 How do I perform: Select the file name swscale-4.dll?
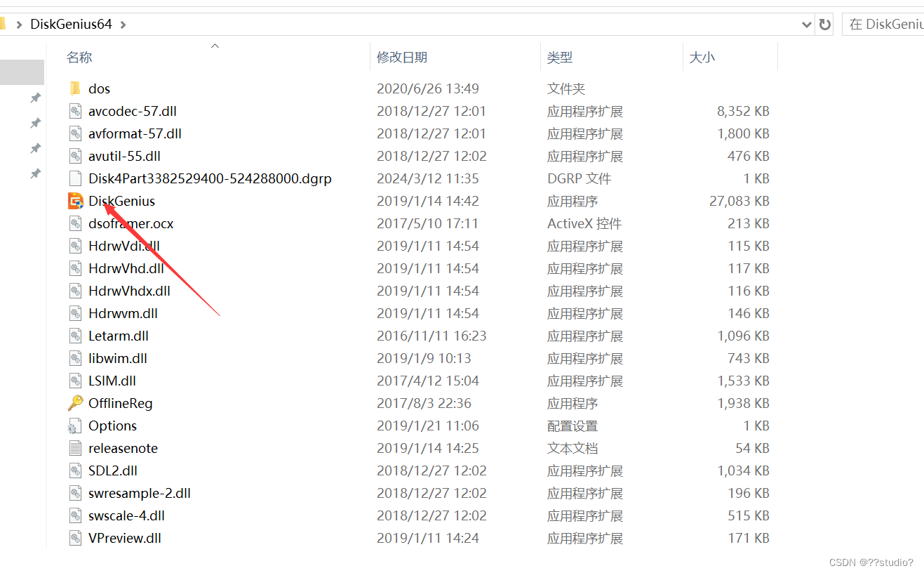126,515
